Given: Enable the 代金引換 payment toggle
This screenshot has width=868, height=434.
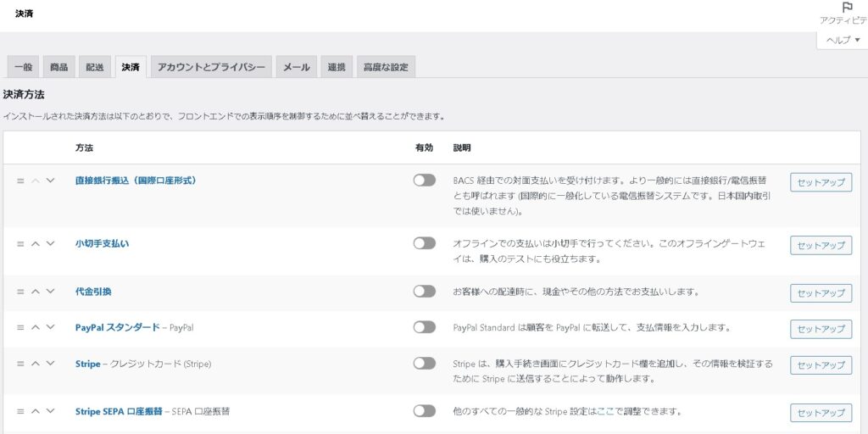Looking at the screenshot, I should (424, 292).
